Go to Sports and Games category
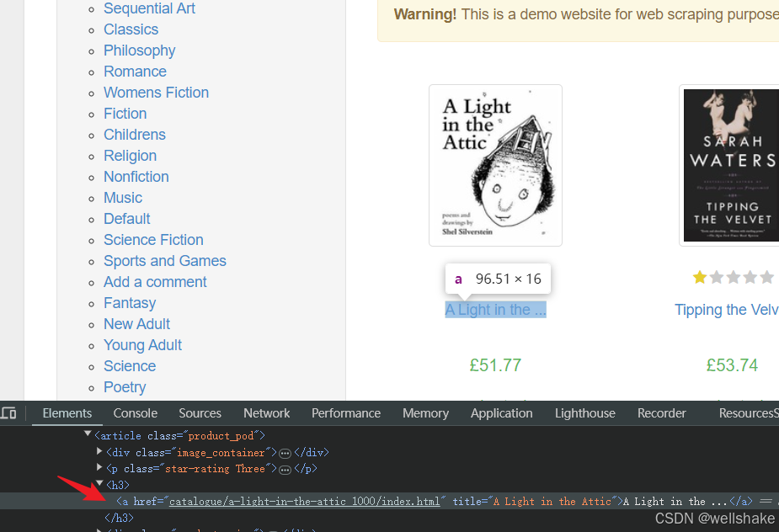The image size is (779, 532). 164,261
